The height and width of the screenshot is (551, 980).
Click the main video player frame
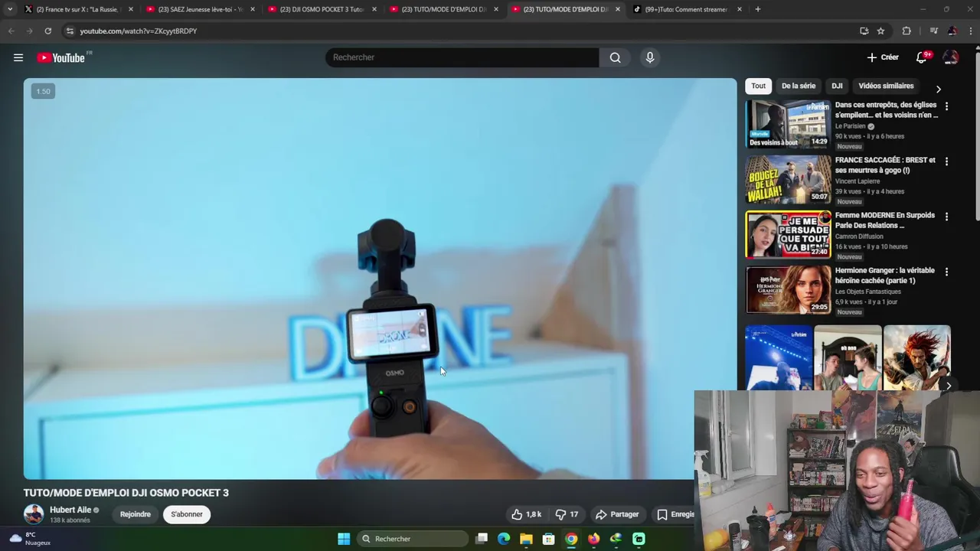380,279
